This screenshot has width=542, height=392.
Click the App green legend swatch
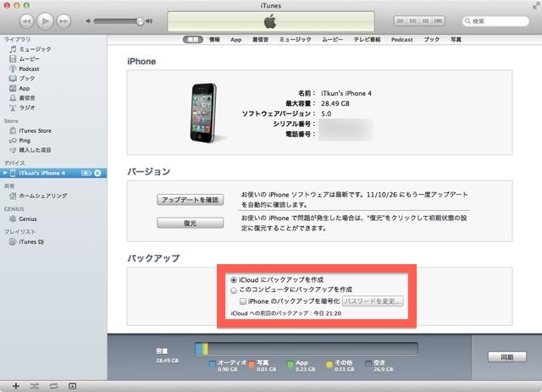point(290,364)
